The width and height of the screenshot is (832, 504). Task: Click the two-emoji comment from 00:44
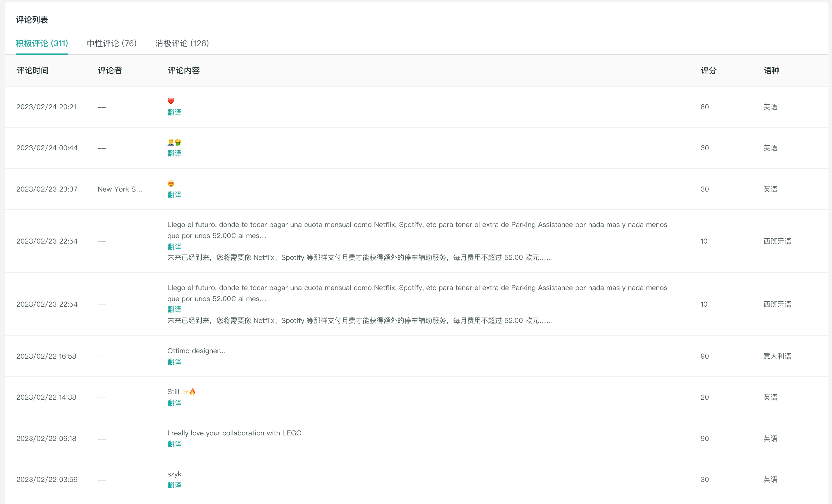point(174,142)
